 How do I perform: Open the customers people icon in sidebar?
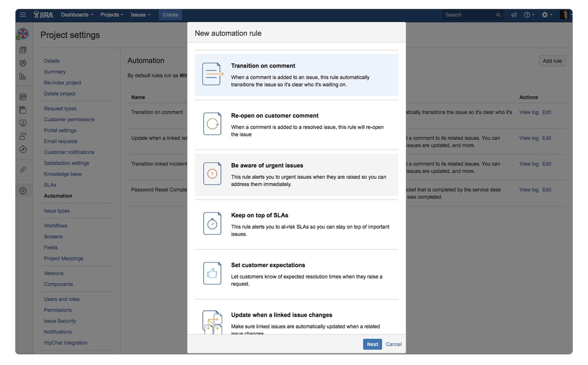(x=23, y=63)
